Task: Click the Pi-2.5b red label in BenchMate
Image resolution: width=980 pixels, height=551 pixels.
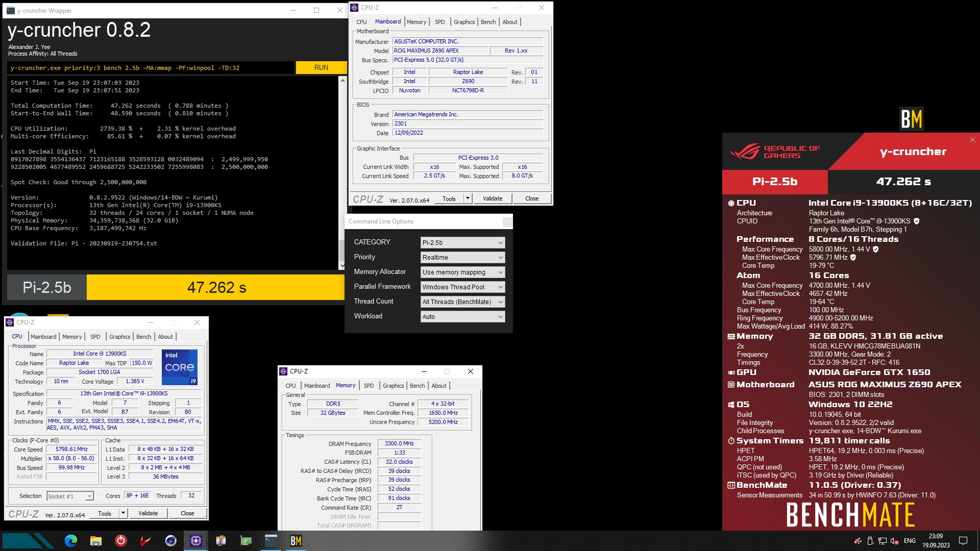Action: pos(775,182)
